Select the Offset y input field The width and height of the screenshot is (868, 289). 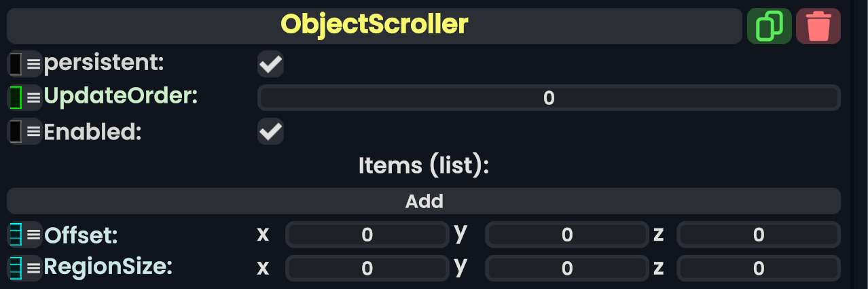pos(566,235)
